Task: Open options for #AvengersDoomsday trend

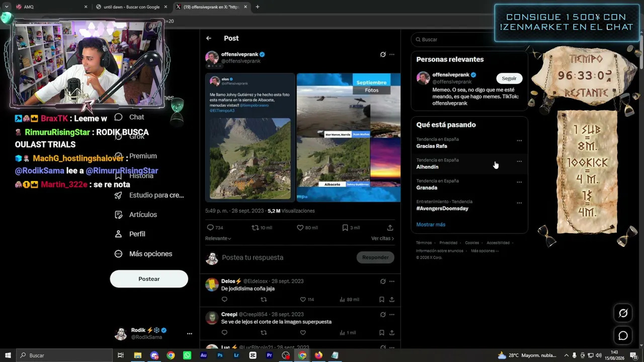Action: pos(519,203)
